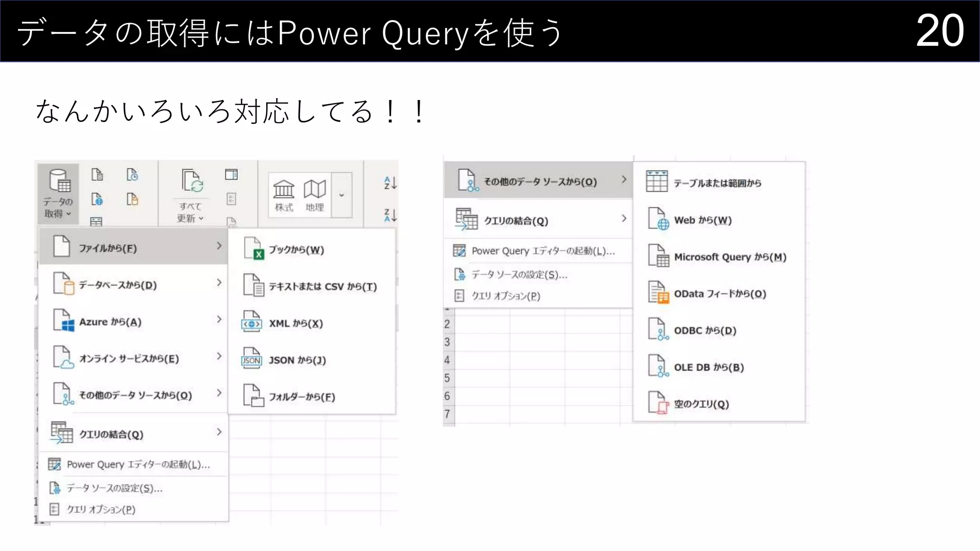980x551 pixels.
Task: Click the text file icon by CSV
Action: [254, 285]
